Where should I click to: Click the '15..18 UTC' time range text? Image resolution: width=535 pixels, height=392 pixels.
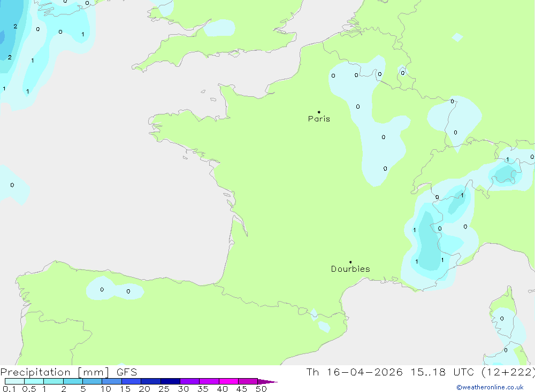442,372
